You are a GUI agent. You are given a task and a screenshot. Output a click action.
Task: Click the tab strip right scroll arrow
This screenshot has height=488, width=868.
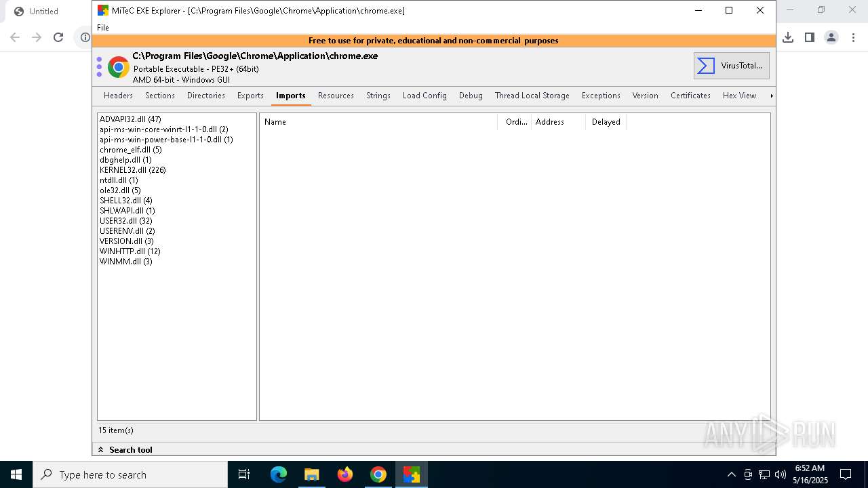(771, 96)
